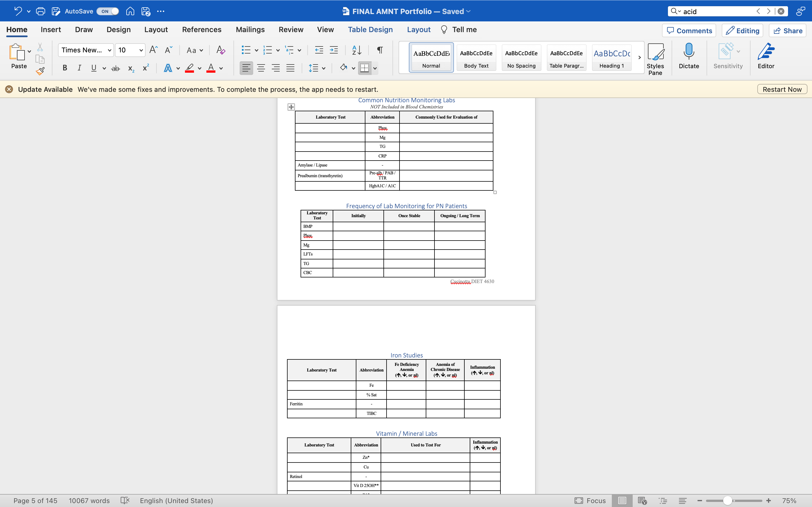Click the Restart Now button
Viewport: 812px width, 507px height.
pyautogui.click(x=782, y=89)
